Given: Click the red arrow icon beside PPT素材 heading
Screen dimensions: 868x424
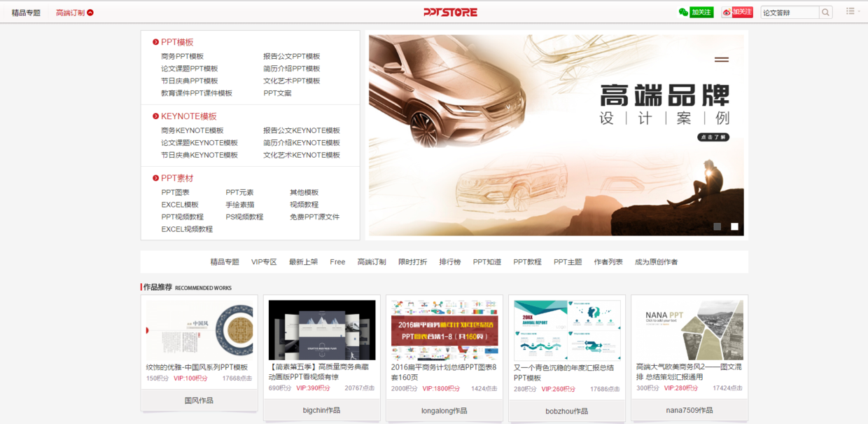Looking at the screenshot, I should (155, 177).
